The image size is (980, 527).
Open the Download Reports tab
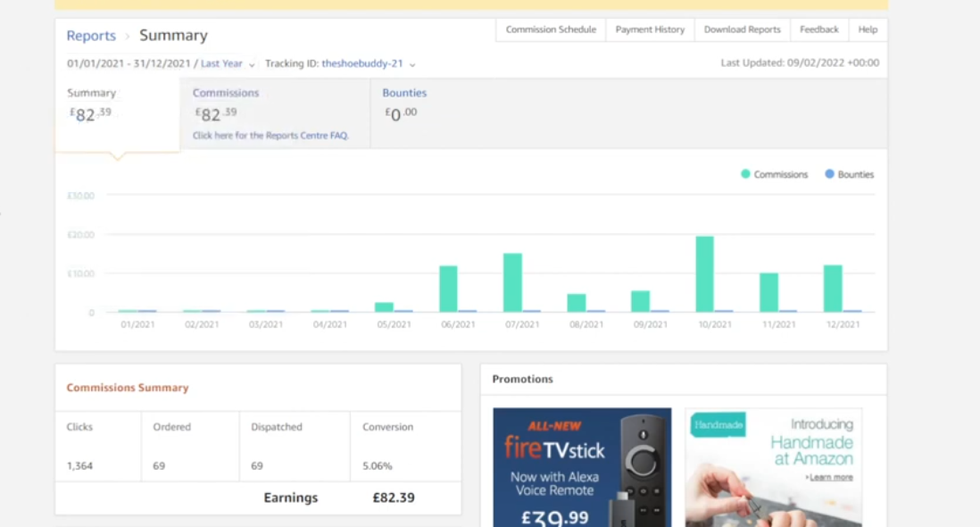pyautogui.click(x=742, y=29)
